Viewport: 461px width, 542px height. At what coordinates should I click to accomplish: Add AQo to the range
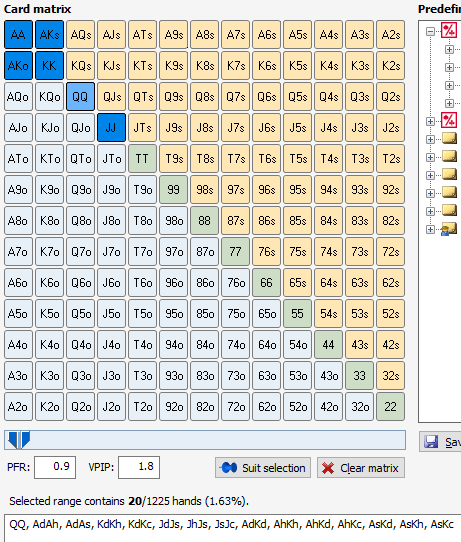click(18, 96)
